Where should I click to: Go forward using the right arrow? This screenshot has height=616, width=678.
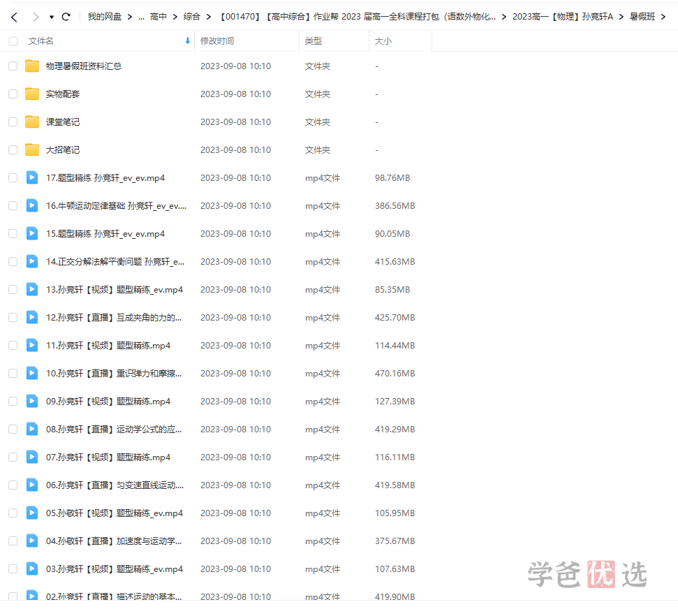36,17
